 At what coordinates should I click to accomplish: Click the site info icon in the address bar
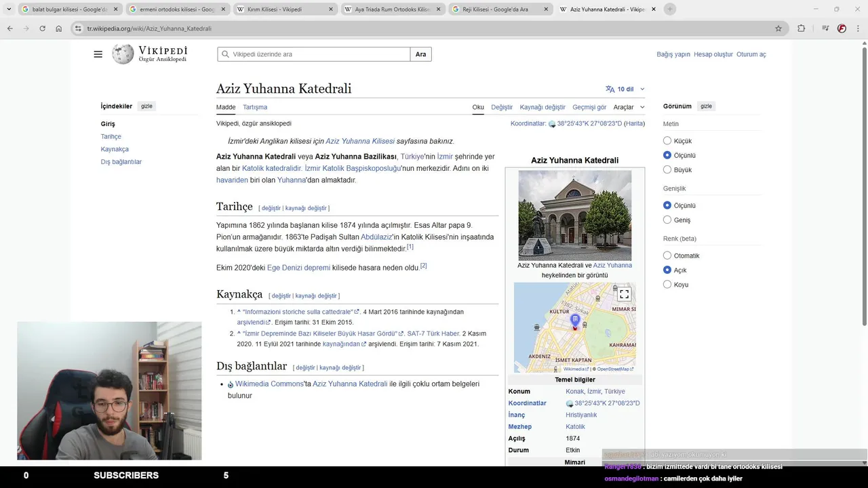click(x=78, y=28)
